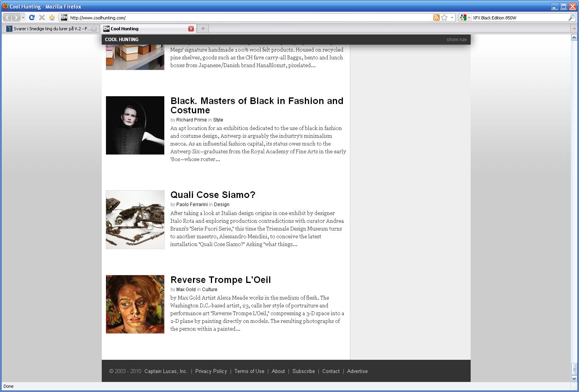
Task: Subscribe via the orange RSS feed icon
Action: 436,17
